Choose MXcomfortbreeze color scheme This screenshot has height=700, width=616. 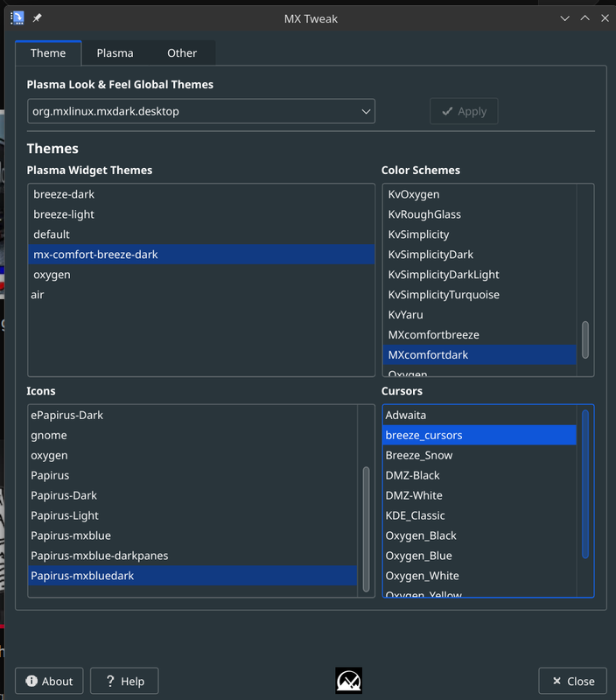[479, 335]
